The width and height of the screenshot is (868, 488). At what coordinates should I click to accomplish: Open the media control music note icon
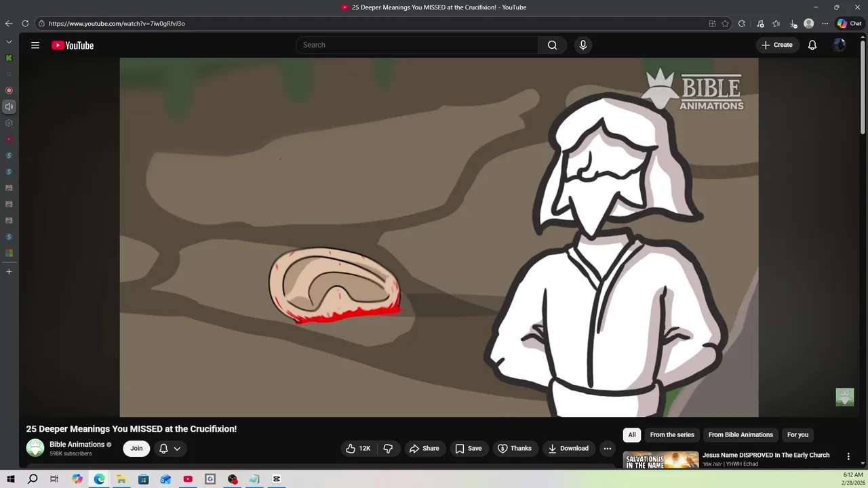click(x=760, y=24)
